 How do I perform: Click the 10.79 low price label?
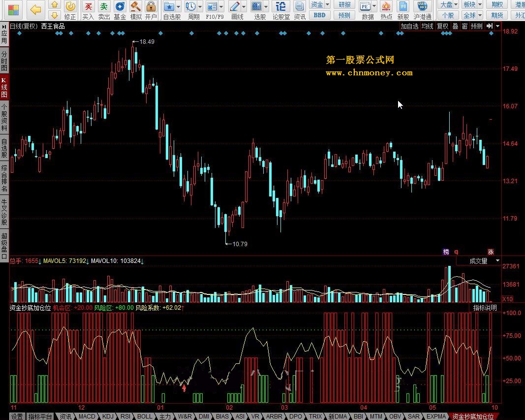tap(240, 244)
